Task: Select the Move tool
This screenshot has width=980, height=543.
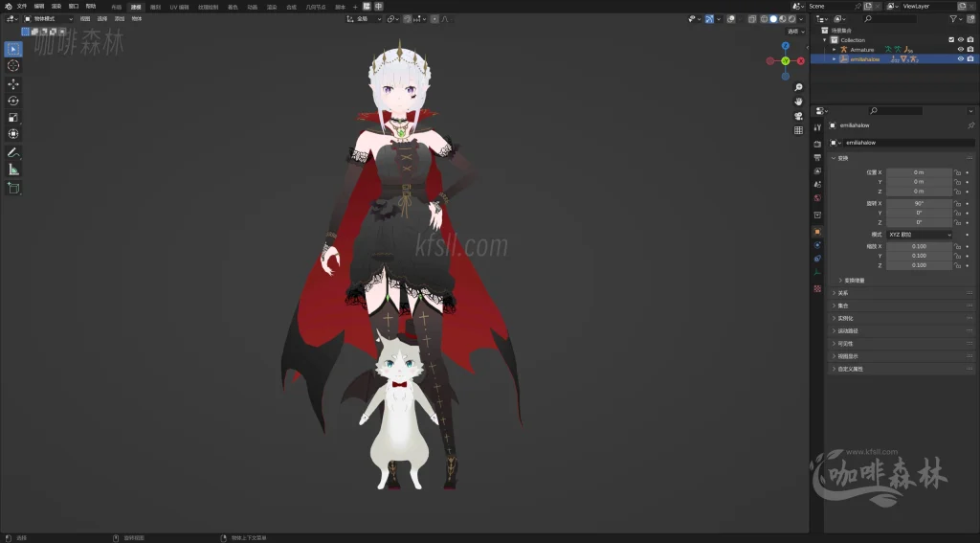Action: [x=13, y=84]
